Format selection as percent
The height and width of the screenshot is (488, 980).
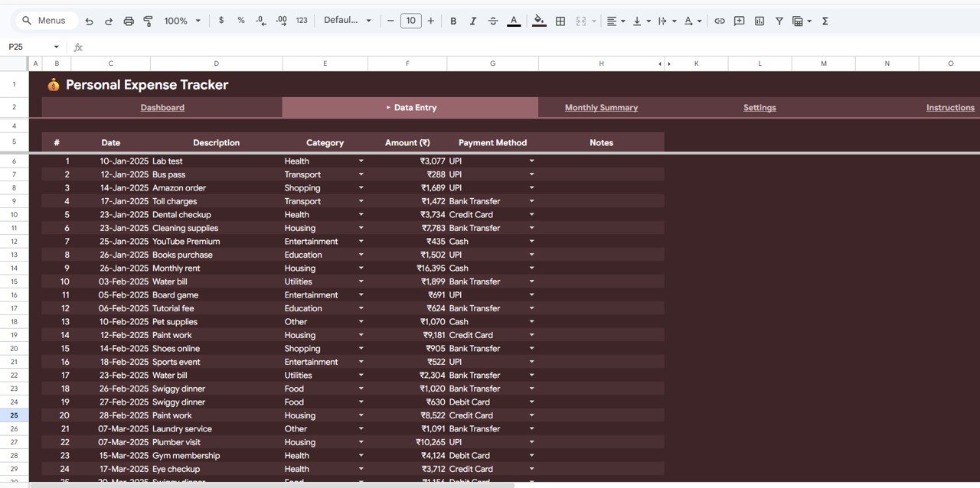(240, 21)
